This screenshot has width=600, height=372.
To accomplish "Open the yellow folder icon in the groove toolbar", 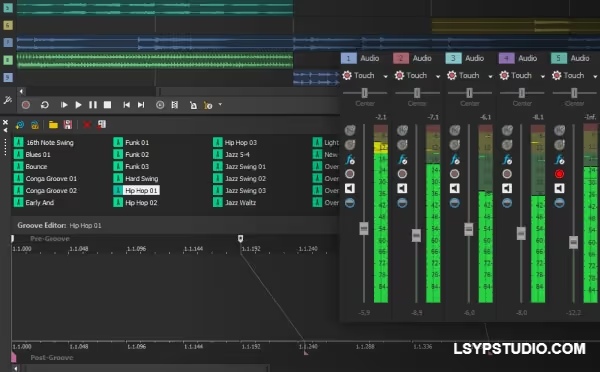I will tap(53, 125).
